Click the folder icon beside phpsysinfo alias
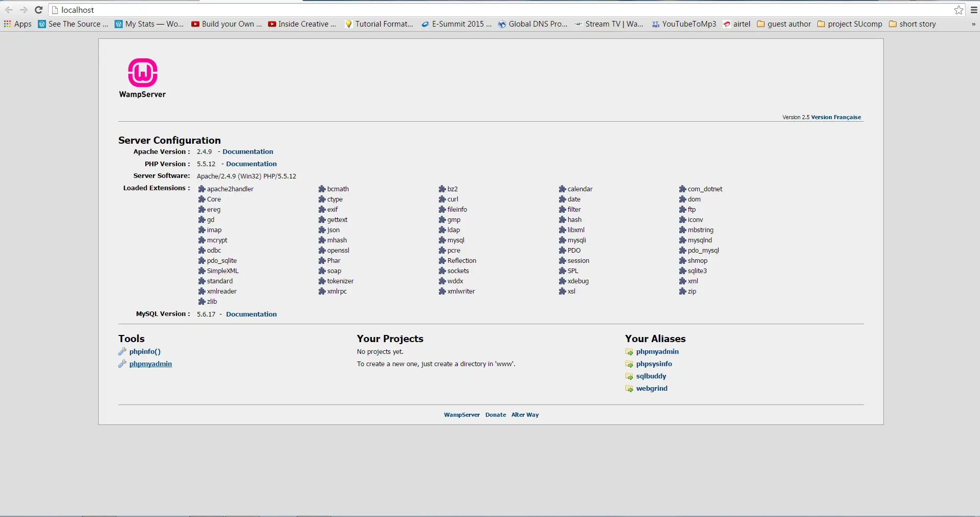The image size is (980, 517). (629, 364)
